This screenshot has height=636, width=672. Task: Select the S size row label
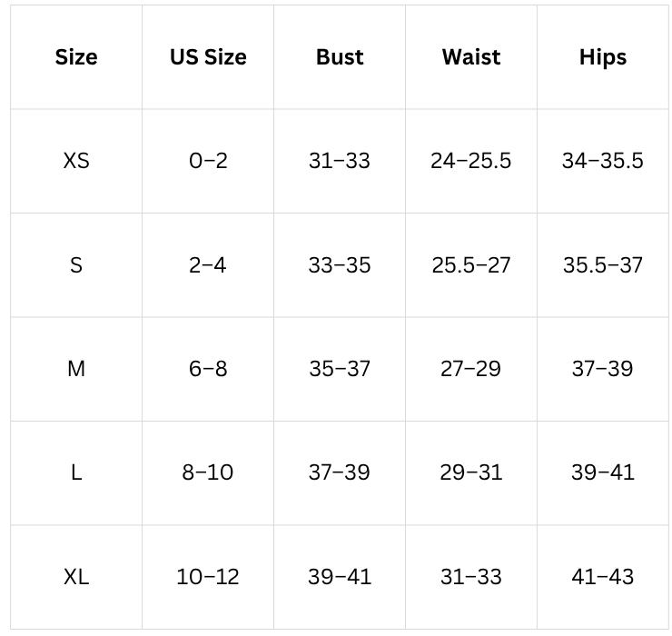click(76, 265)
